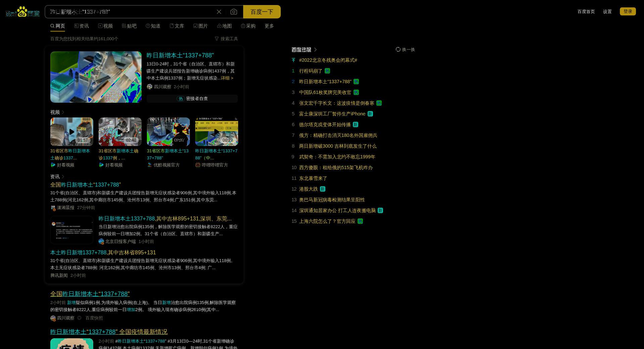This screenshot has width=644, height=349.
Task: Open hot search 西方傻眼：租给俄的515架飞机咋办
Action: 336,167
